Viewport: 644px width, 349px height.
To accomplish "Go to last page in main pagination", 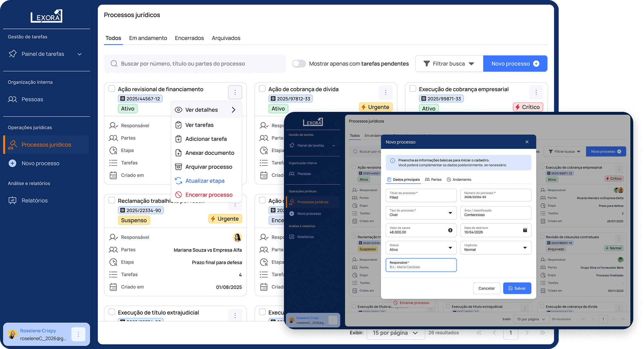I will click(542, 333).
